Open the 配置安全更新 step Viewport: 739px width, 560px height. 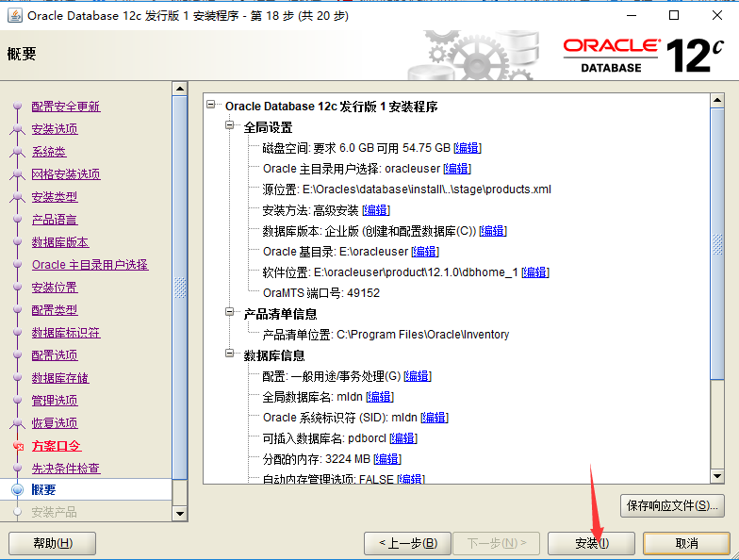point(66,107)
